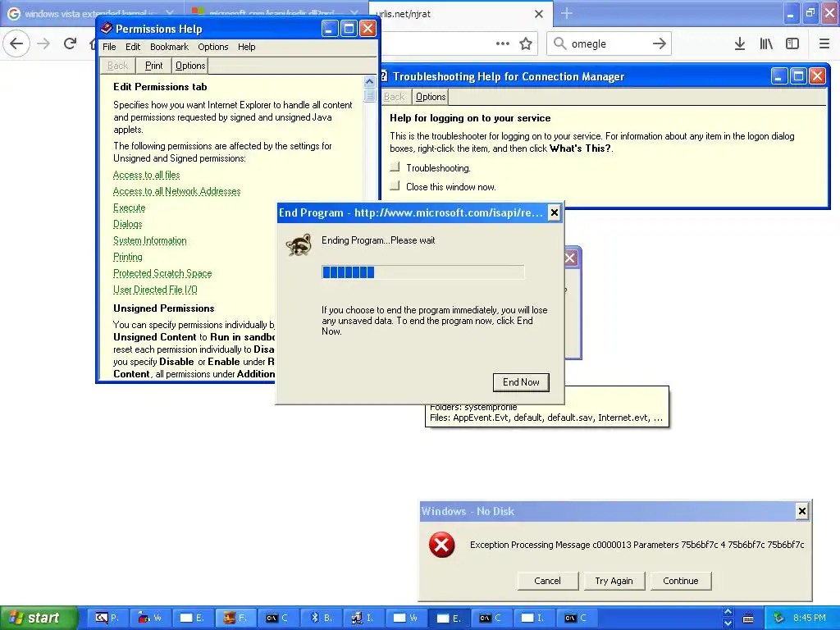Open Bookmark menu in Permissions Help
The image size is (840, 630).
pos(169,47)
